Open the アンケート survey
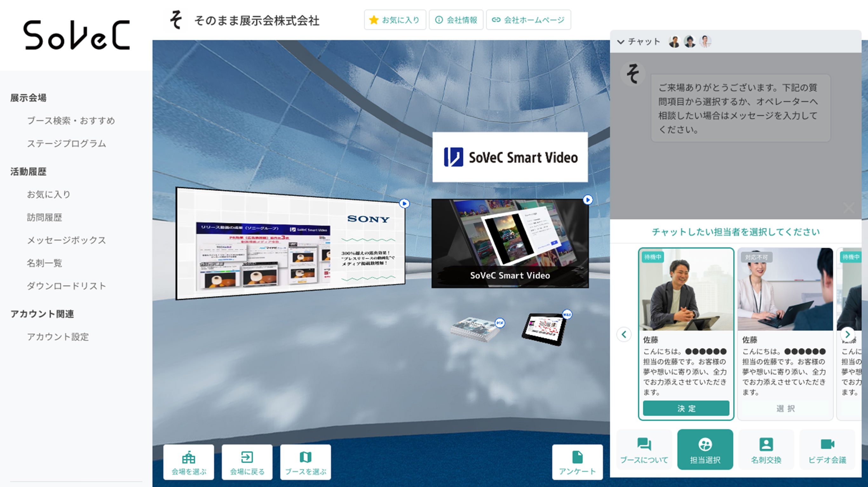This screenshot has height=487, width=868. pyautogui.click(x=578, y=462)
